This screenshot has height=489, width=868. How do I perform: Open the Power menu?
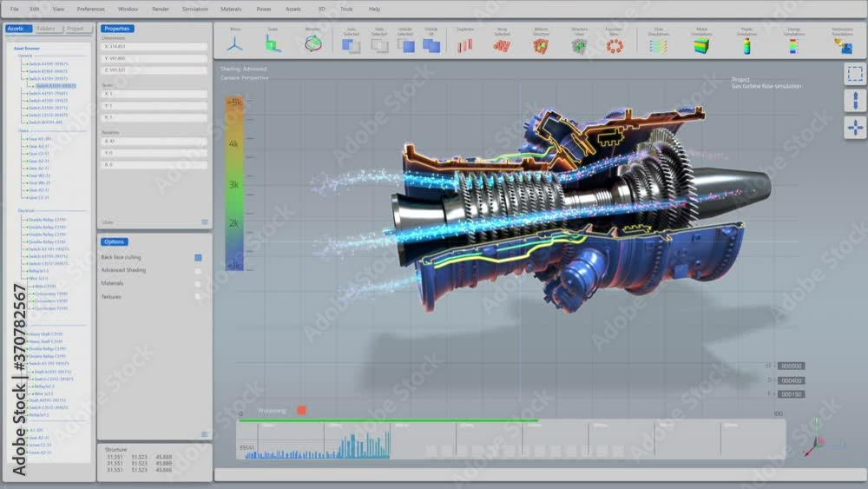(x=264, y=9)
